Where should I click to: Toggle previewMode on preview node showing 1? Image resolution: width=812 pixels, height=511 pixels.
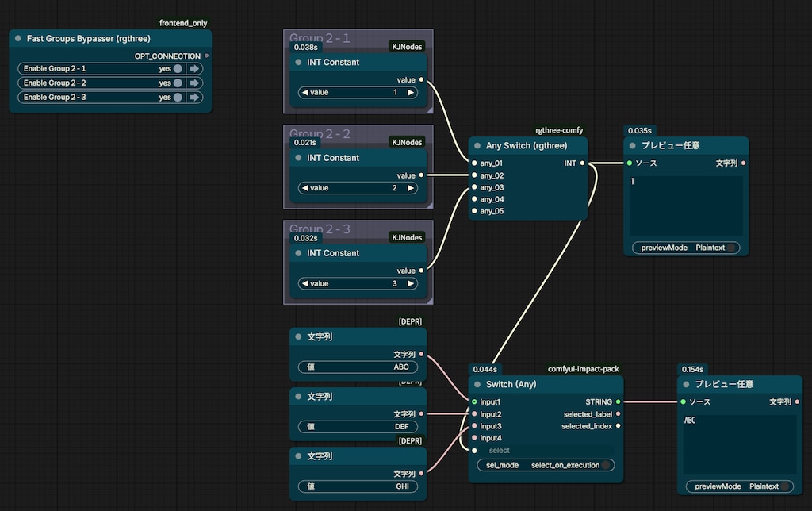pos(731,248)
